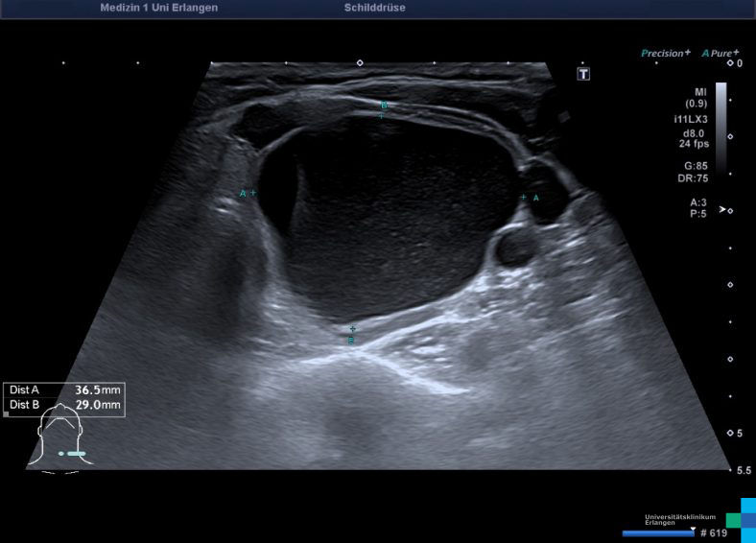The width and height of the screenshot is (756, 543).
Task: Select the Dist B 29.0 mm measurement row
Action: coord(65,406)
